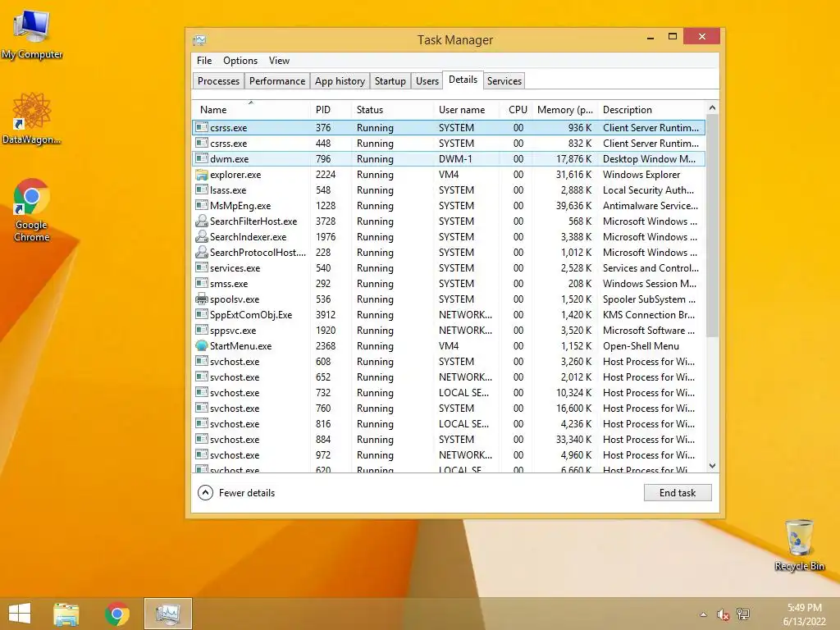
Task: Click the explorer.exe folder icon
Action: point(202,175)
